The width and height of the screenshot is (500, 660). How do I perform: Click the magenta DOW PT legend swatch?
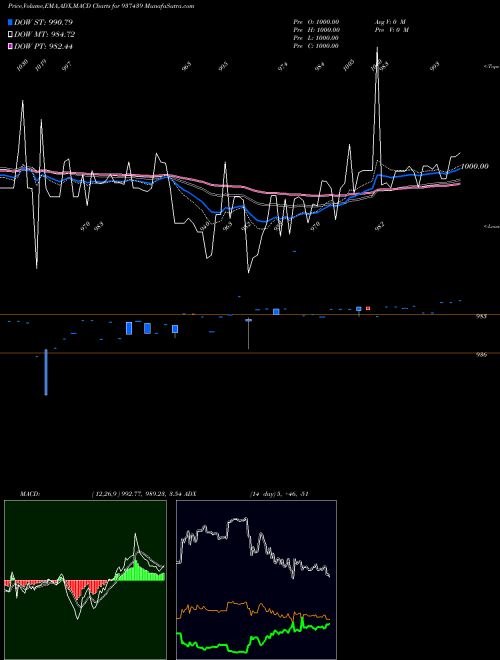point(10,46)
